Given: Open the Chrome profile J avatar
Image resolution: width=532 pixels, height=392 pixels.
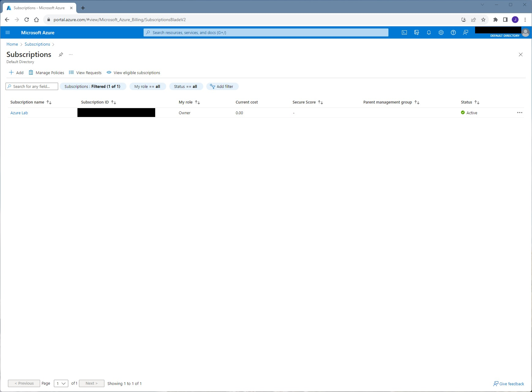Looking at the screenshot, I should click(x=515, y=20).
